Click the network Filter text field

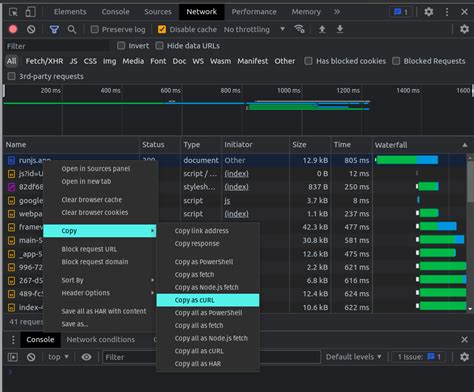(x=57, y=46)
